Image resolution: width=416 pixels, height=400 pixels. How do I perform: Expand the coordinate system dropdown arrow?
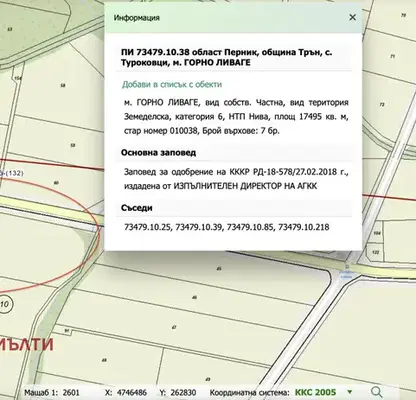(x=350, y=392)
